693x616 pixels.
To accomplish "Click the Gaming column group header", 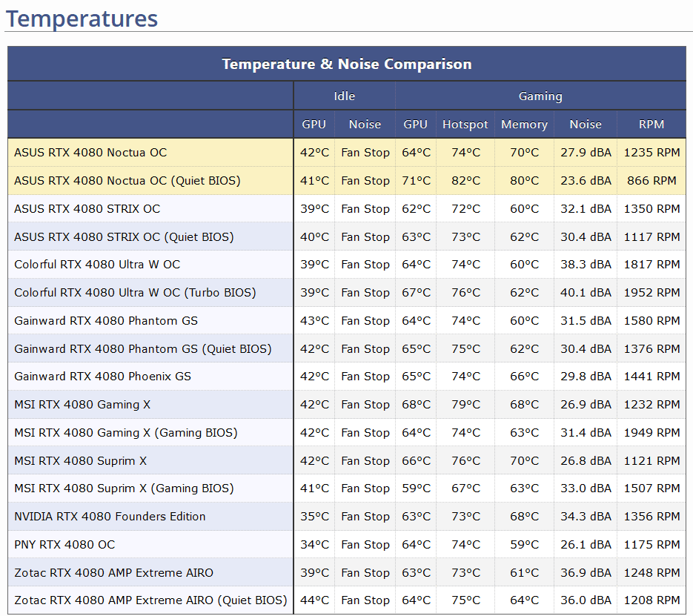I will [x=540, y=96].
